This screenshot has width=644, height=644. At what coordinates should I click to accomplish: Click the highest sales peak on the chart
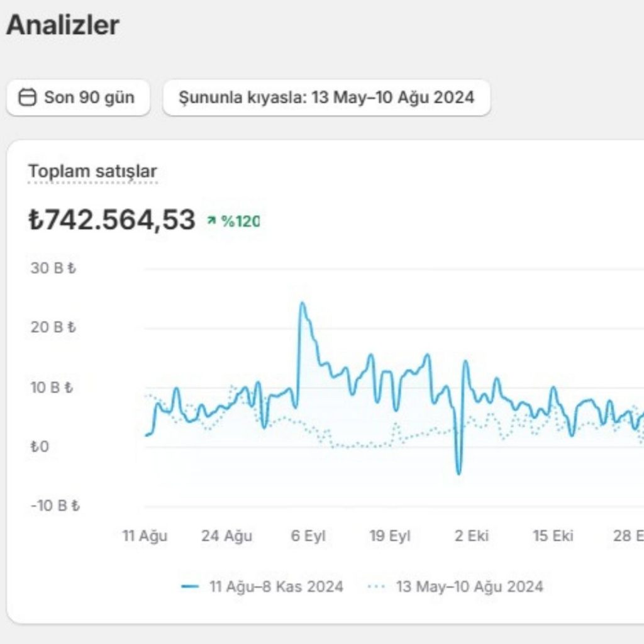[303, 304]
